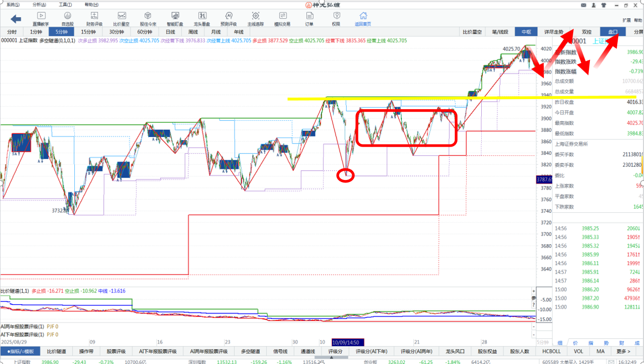
Task: Open 预测评级 AI prediction icon
Action: (x=228, y=19)
